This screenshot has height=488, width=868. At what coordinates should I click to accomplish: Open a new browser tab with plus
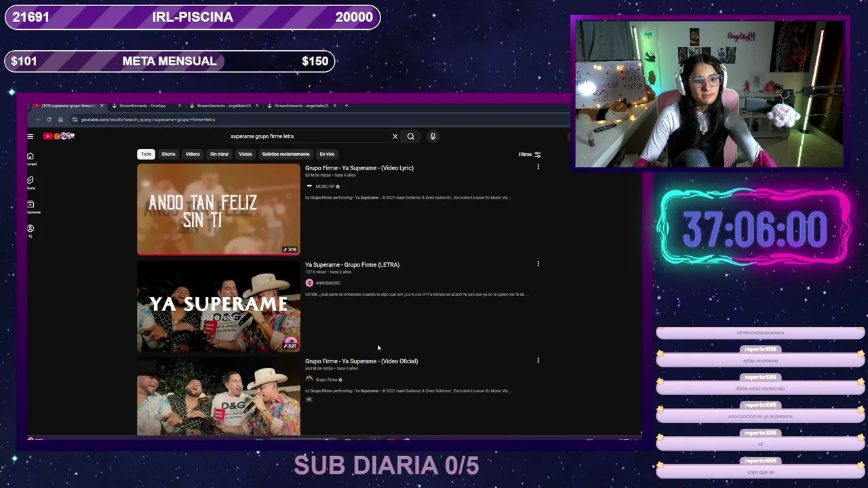coord(346,106)
